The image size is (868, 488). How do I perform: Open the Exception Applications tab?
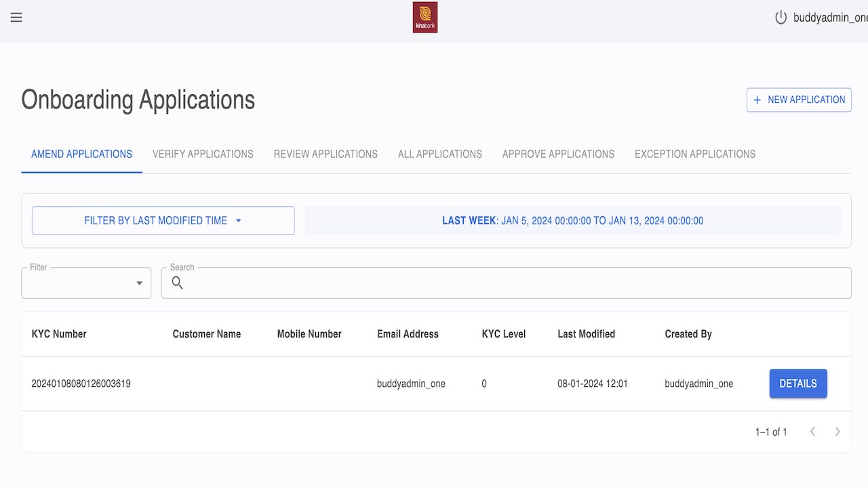[695, 154]
